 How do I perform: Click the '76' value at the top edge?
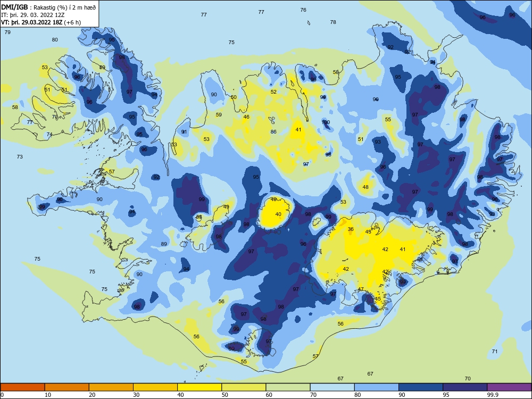(x=303, y=10)
